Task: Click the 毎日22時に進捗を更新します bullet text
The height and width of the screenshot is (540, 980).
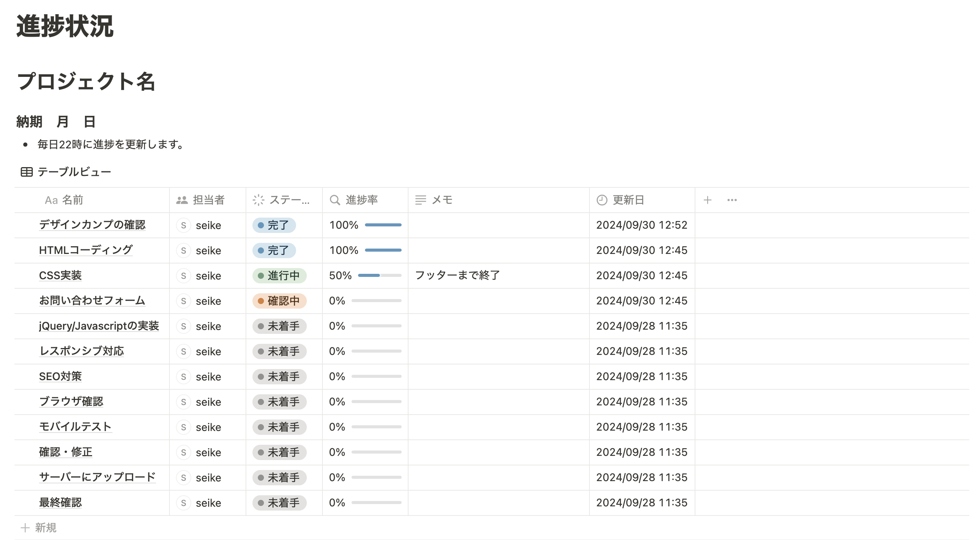Action: [111, 144]
